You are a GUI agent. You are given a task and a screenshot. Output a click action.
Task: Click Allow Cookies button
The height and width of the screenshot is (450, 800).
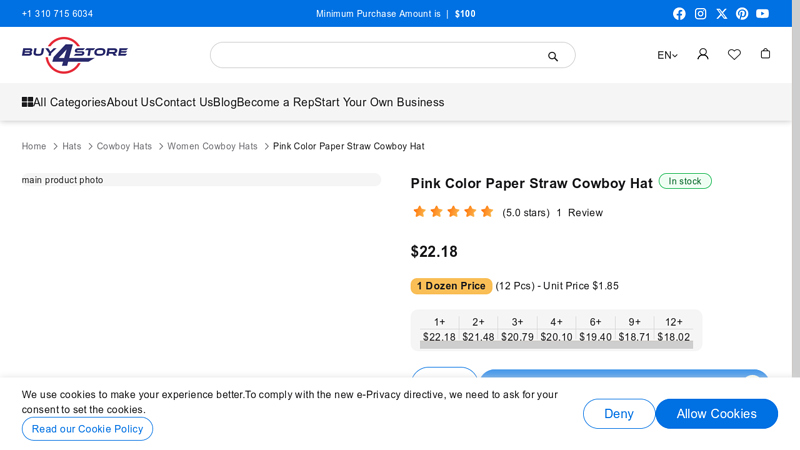(x=716, y=414)
